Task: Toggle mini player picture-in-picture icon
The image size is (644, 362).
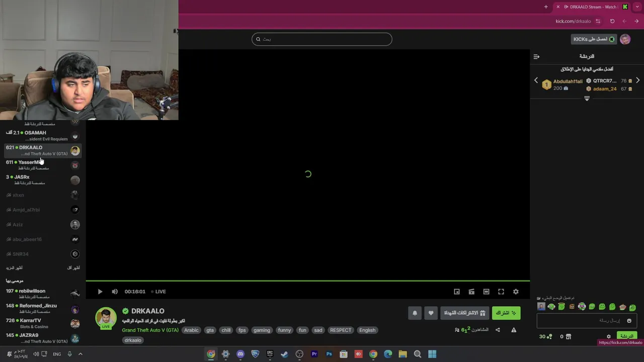Action: pyautogui.click(x=457, y=292)
